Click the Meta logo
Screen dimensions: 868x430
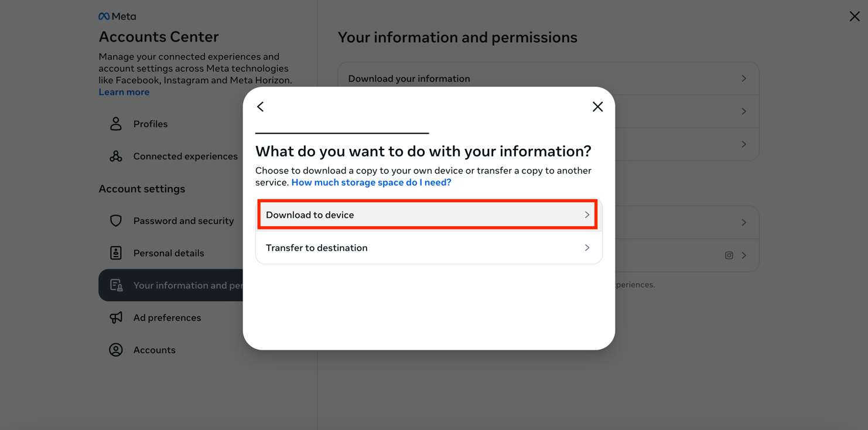click(117, 16)
